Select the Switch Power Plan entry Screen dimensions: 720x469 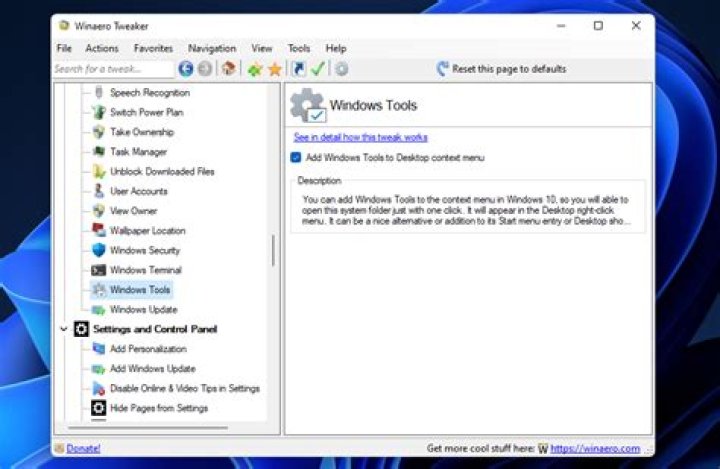146,112
